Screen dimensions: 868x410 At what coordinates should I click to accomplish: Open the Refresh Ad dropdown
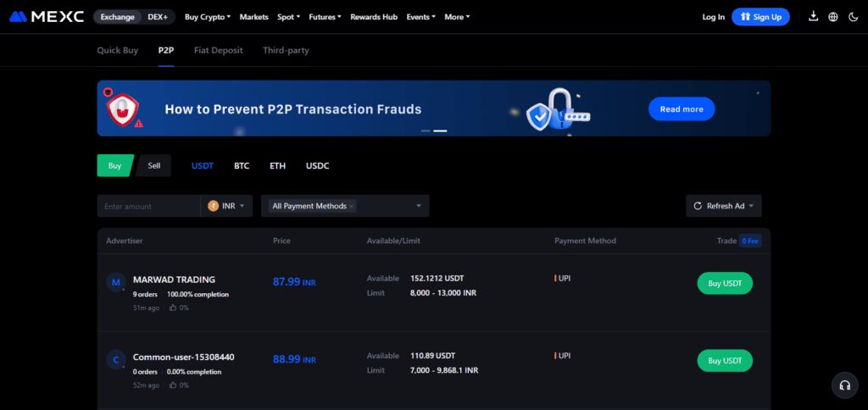[724, 206]
